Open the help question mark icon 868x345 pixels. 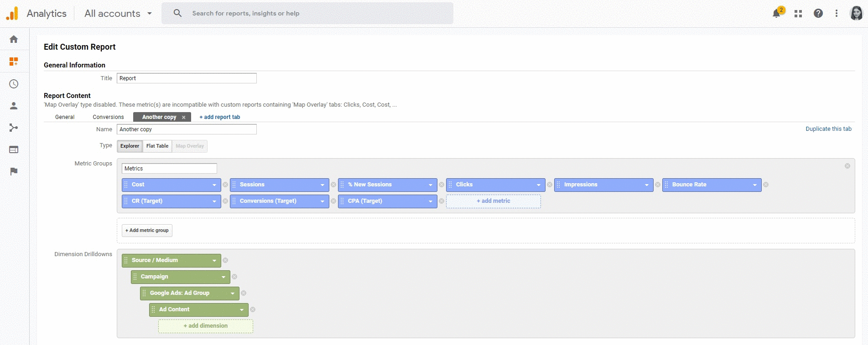pyautogui.click(x=818, y=13)
